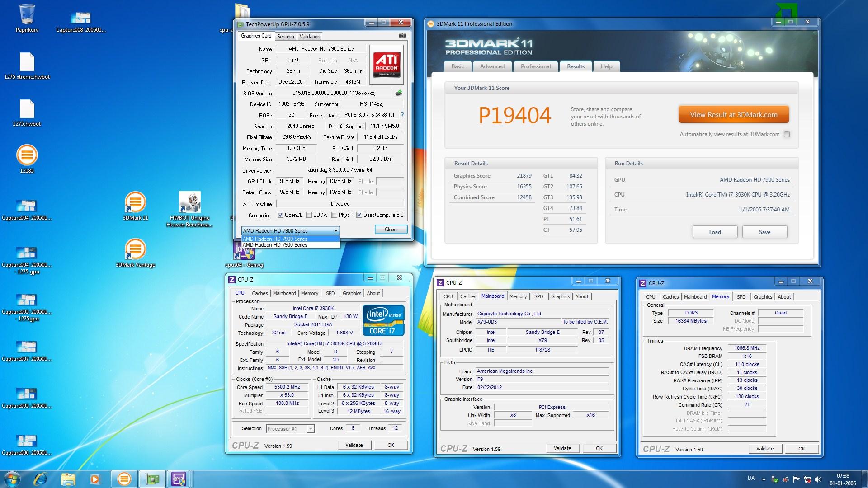Image resolution: width=868 pixels, height=488 pixels.
Task: Click the ATI Radeon logo in GPU-Z
Action: [387, 64]
